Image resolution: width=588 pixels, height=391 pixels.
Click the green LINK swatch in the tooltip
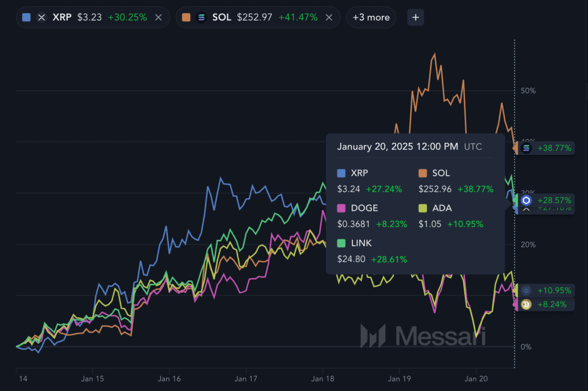pos(342,243)
